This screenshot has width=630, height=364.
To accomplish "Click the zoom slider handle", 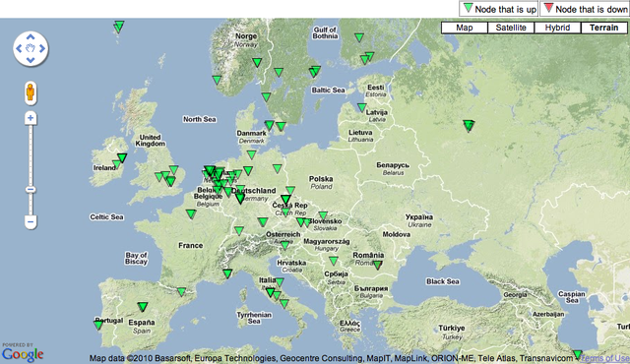I will pos(31,190).
